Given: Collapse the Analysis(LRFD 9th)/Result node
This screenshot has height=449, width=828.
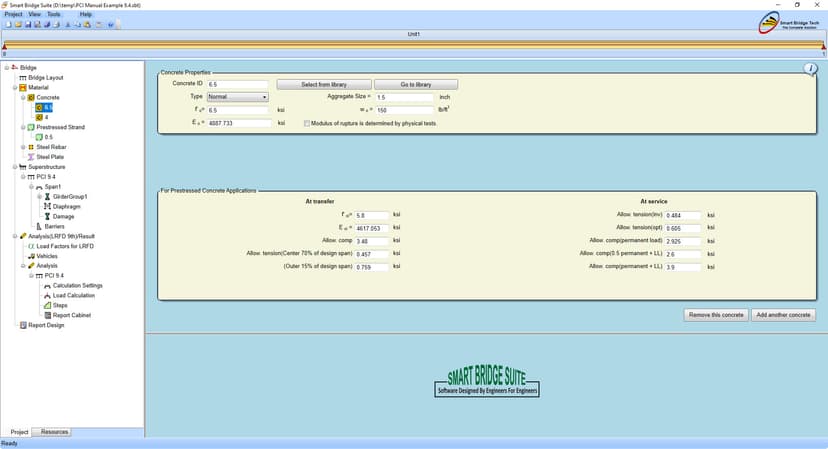Looking at the screenshot, I should (x=15, y=236).
